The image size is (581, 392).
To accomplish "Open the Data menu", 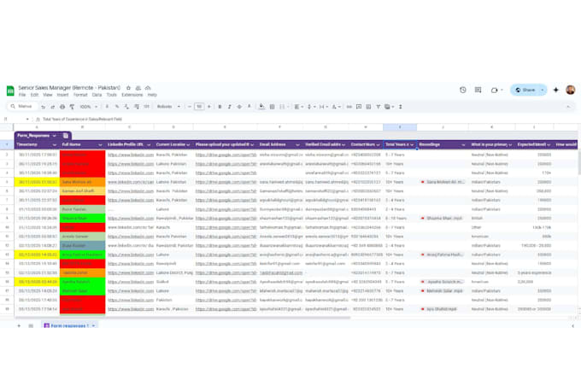I will (97, 95).
